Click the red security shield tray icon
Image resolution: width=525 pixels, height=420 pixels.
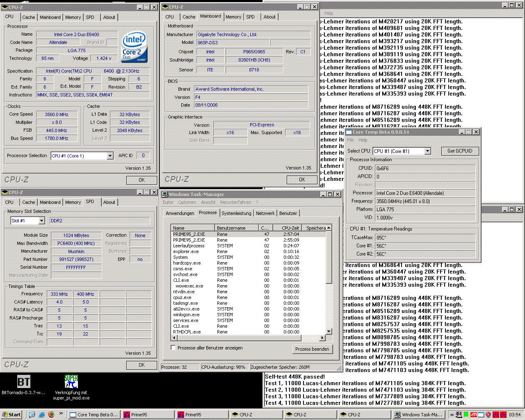pos(488,415)
